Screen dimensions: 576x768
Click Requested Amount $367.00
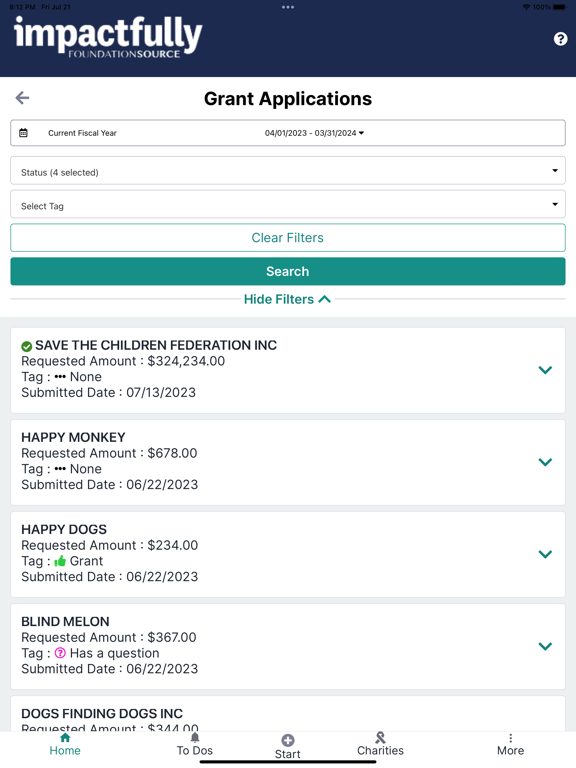109,637
